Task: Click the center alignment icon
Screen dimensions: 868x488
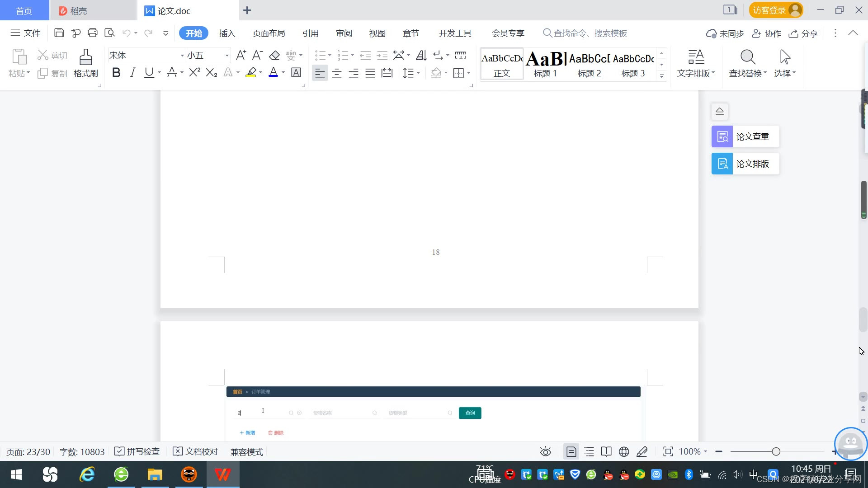Action: click(x=337, y=73)
